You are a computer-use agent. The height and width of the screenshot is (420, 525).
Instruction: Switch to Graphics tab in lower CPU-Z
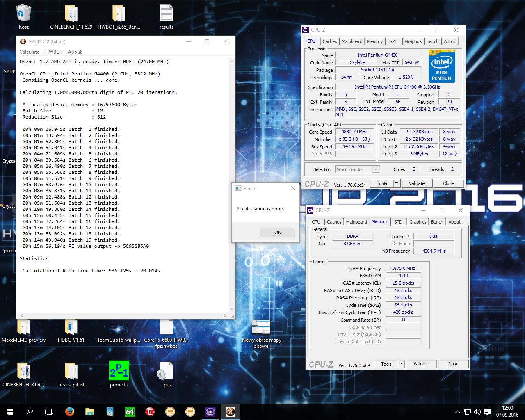[418, 222]
